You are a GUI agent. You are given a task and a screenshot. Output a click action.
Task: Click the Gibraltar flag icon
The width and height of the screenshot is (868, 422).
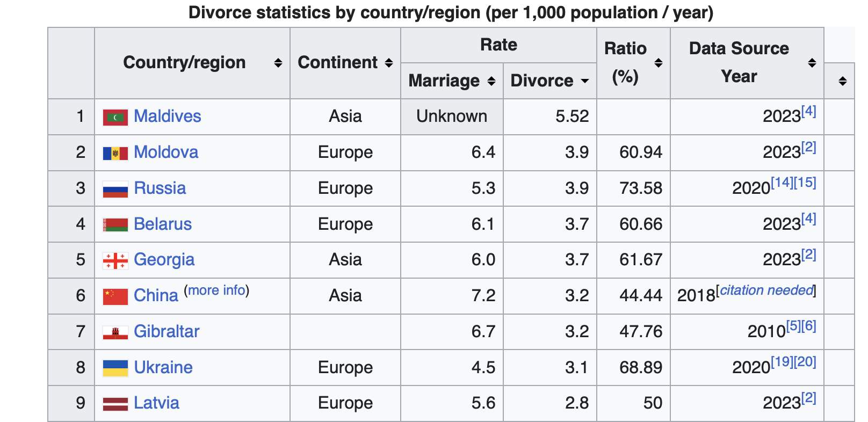tap(115, 332)
